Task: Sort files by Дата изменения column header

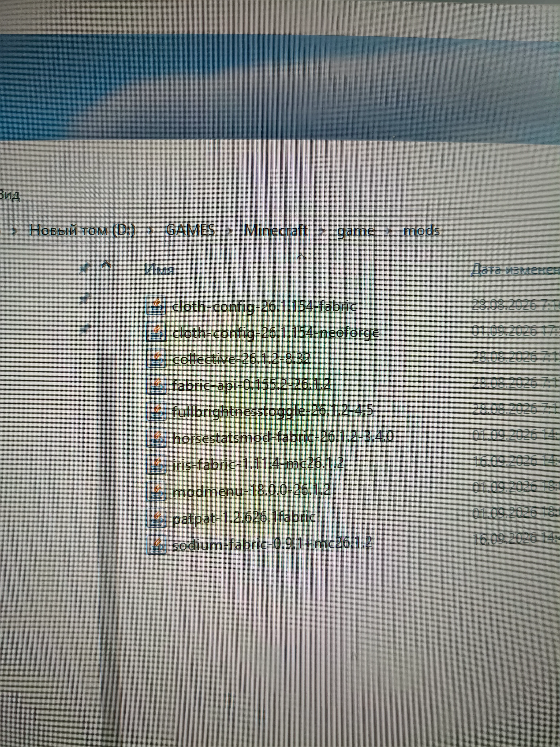Action: pyautogui.click(x=515, y=270)
